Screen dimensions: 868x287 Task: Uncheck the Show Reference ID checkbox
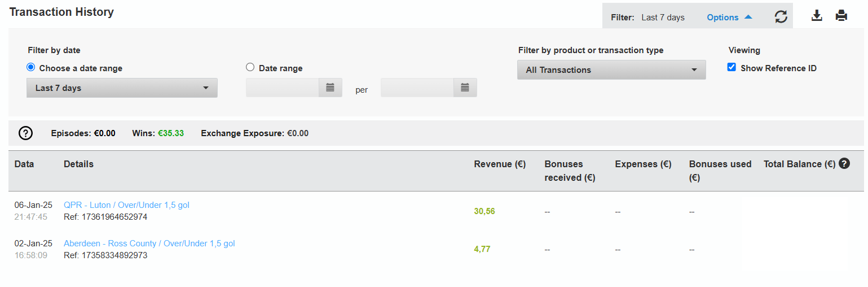click(732, 67)
